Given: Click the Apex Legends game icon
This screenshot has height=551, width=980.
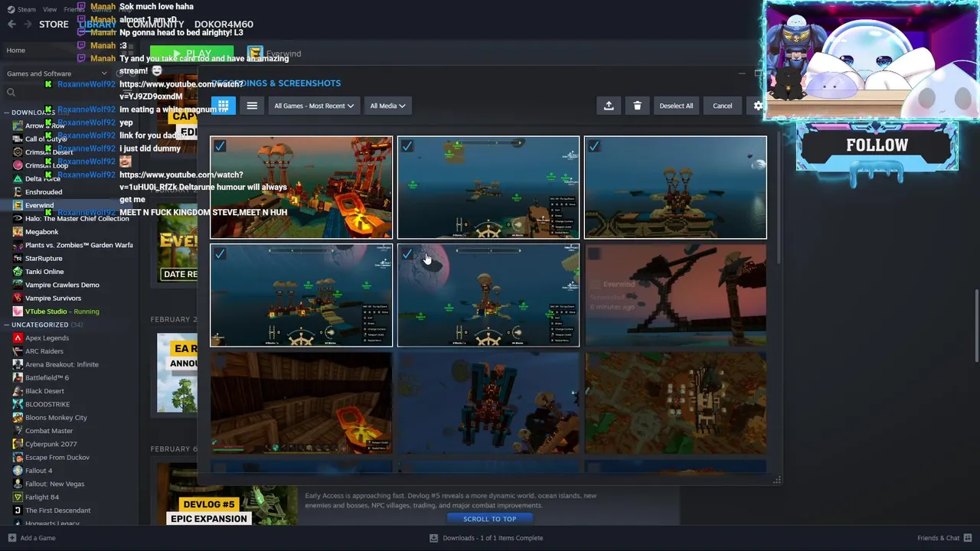Looking at the screenshot, I should click(18, 338).
